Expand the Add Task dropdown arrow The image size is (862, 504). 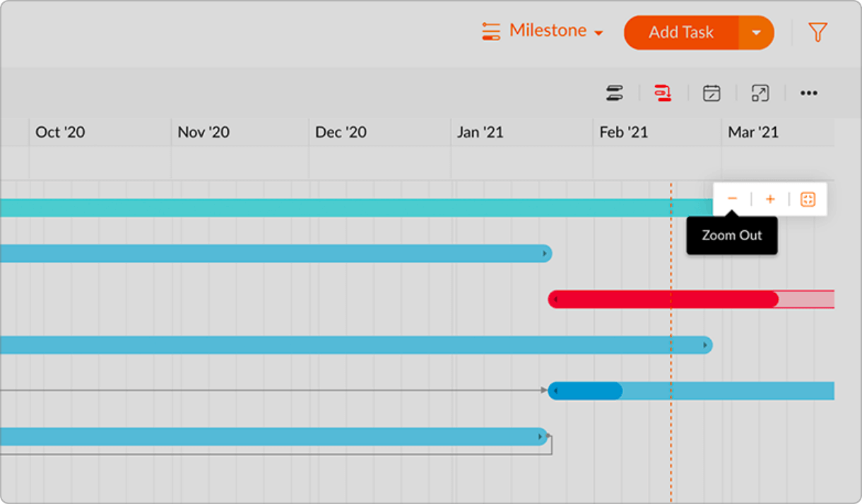[x=757, y=32]
